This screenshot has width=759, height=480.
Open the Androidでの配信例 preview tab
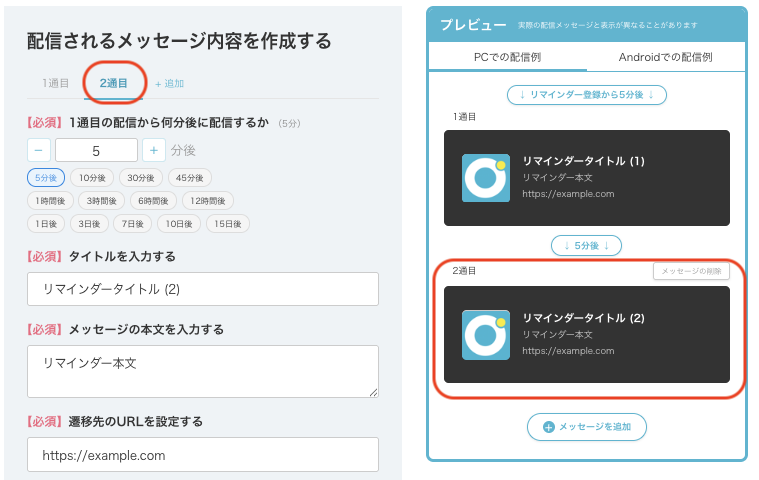(666, 57)
